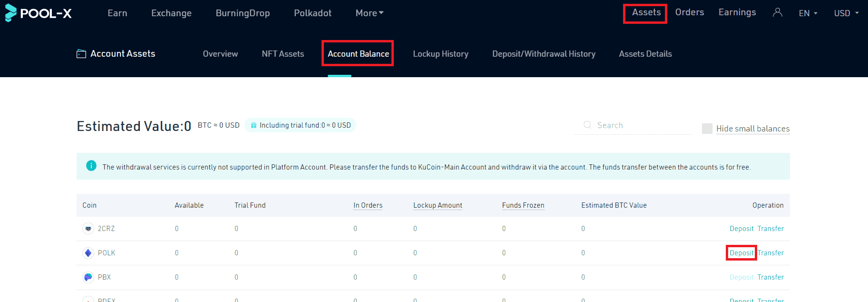
Task: Open the Exchange menu item
Action: [x=171, y=13]
